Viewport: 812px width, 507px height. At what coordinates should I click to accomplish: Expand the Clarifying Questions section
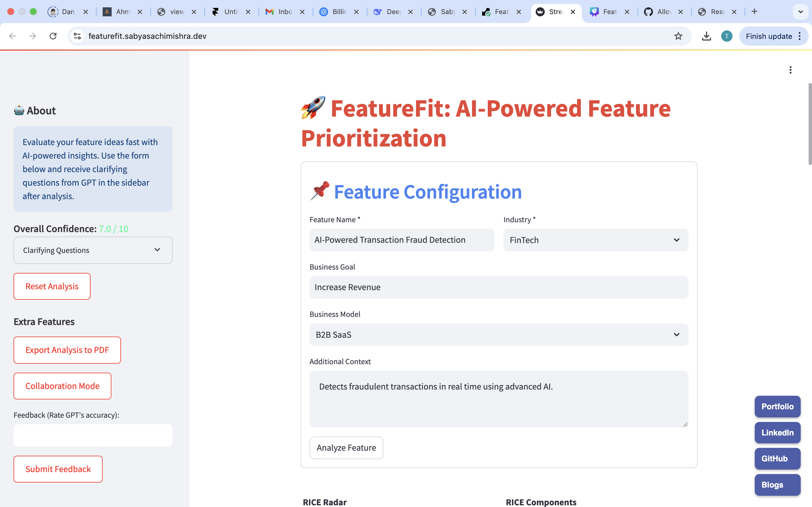[x=93, y=250]
